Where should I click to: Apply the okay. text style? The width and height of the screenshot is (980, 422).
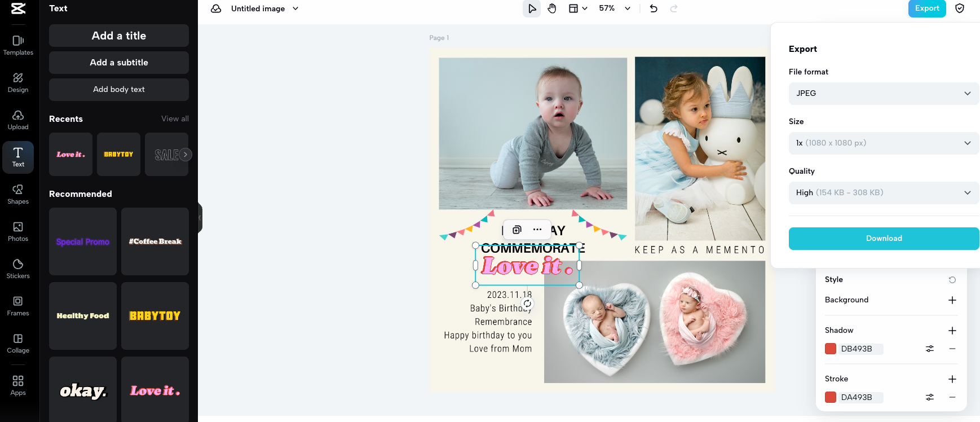pos(83,389)
